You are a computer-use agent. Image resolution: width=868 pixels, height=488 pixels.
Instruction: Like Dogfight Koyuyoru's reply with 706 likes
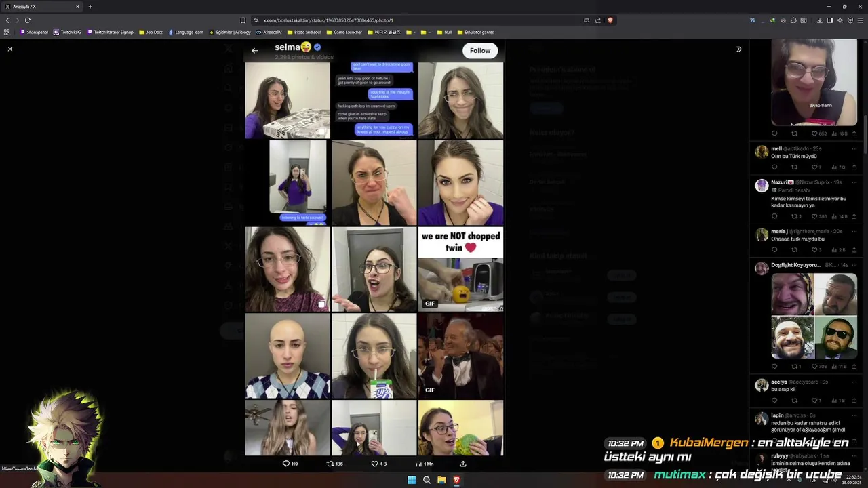[x=819, y=367]
